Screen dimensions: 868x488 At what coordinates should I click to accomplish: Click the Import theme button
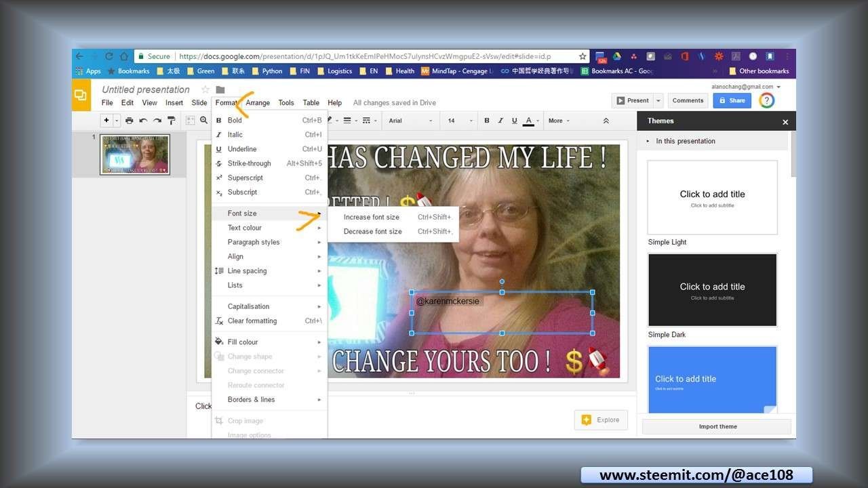[x=717, y=426]
